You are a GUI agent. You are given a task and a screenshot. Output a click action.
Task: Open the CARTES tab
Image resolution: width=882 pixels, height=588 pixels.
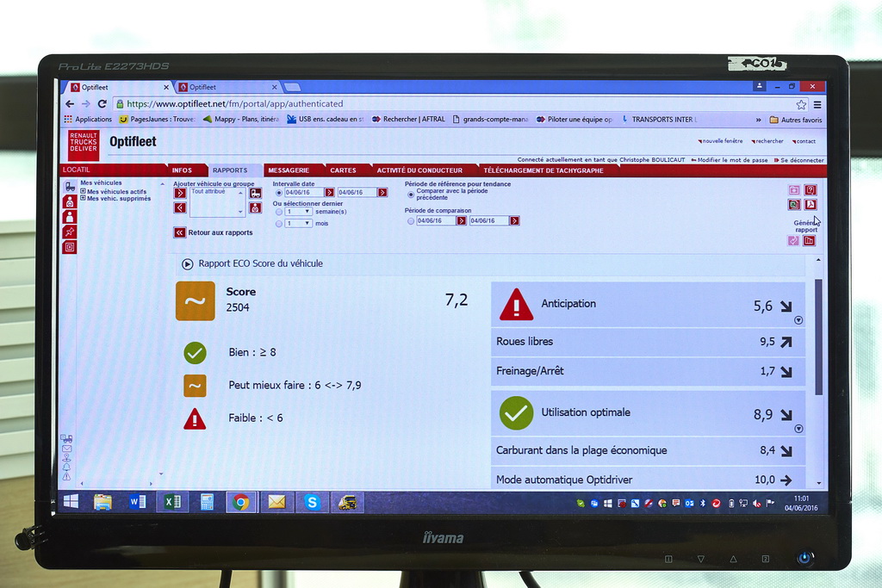click(343, 170)
